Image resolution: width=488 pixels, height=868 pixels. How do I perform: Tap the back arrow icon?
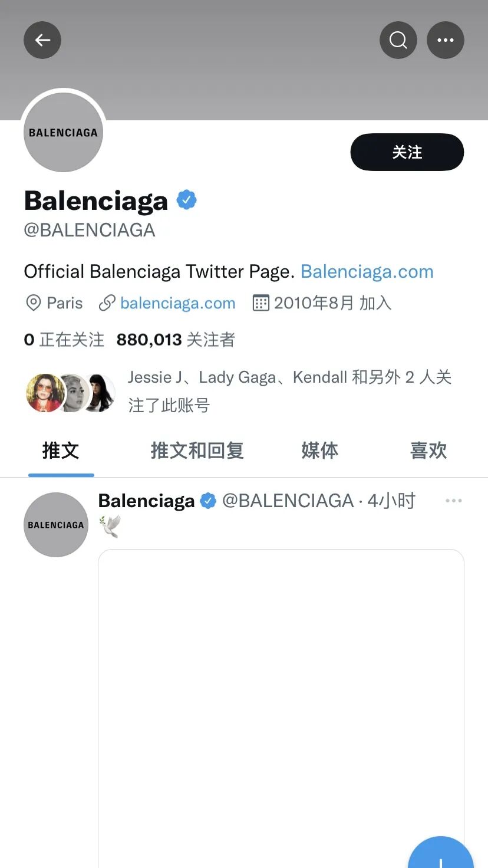pyautogui.click(x=42, y=40)
